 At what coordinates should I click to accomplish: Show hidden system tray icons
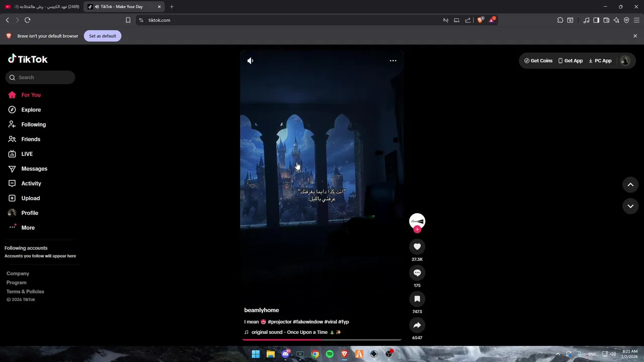[557, 354]
